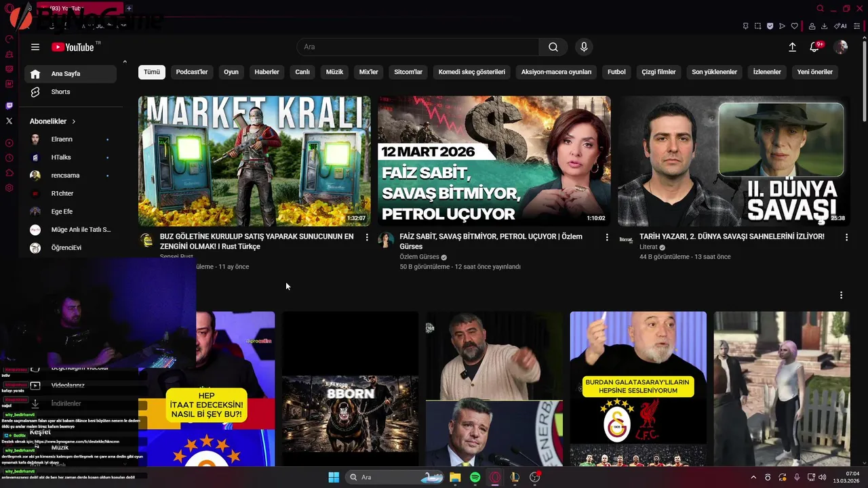Open the Elraenn subscription channel
The width and height of the screenshot is (868, 488).
coord(71,139)
